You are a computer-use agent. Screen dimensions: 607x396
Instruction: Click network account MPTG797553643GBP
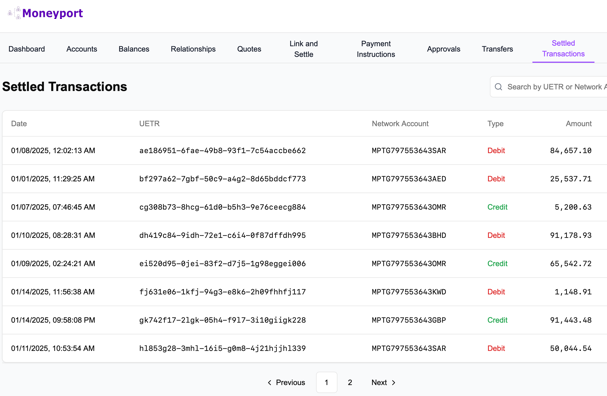click(x=409, y=320)
